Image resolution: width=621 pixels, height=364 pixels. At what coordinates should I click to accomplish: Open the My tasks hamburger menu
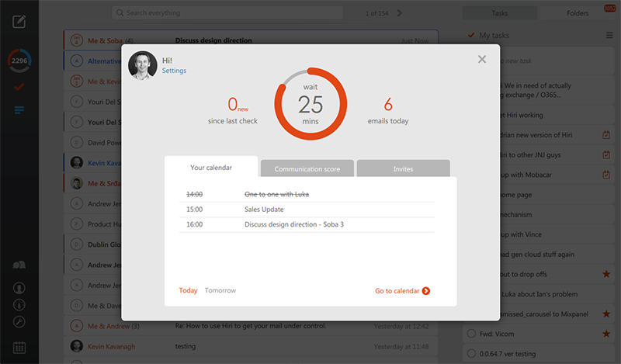click(x=609, y=35)
